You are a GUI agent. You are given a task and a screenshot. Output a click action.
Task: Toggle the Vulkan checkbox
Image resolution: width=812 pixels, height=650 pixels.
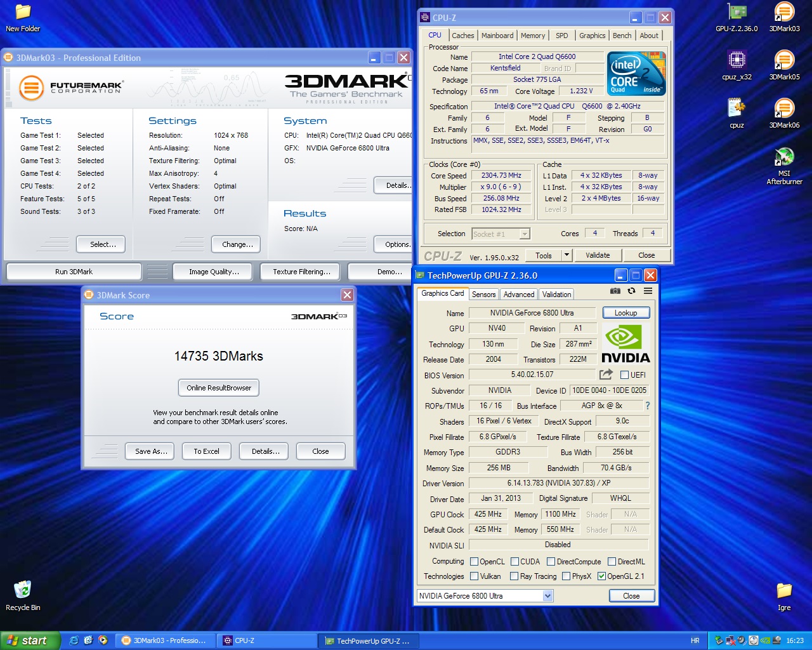click(474, 576)
